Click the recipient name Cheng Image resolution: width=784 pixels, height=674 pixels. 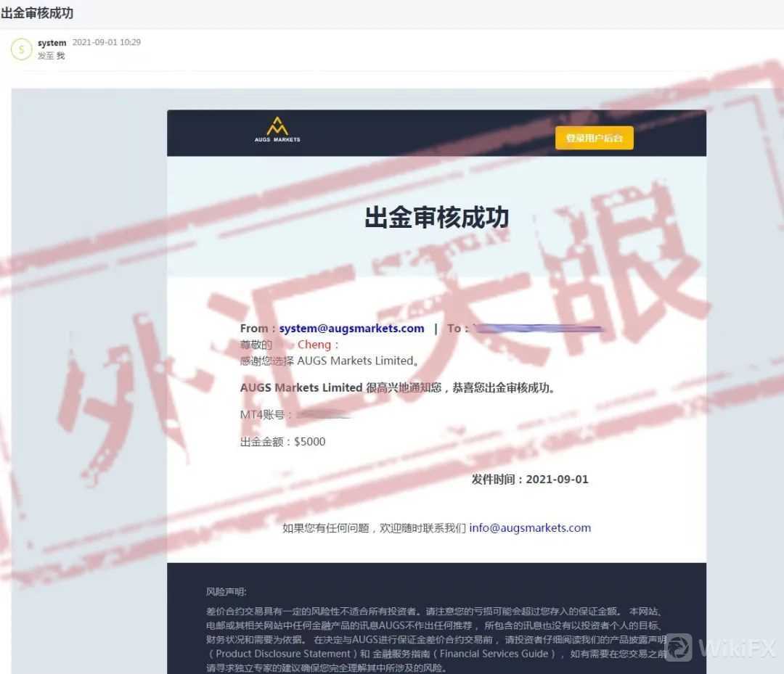click(314, 345)
